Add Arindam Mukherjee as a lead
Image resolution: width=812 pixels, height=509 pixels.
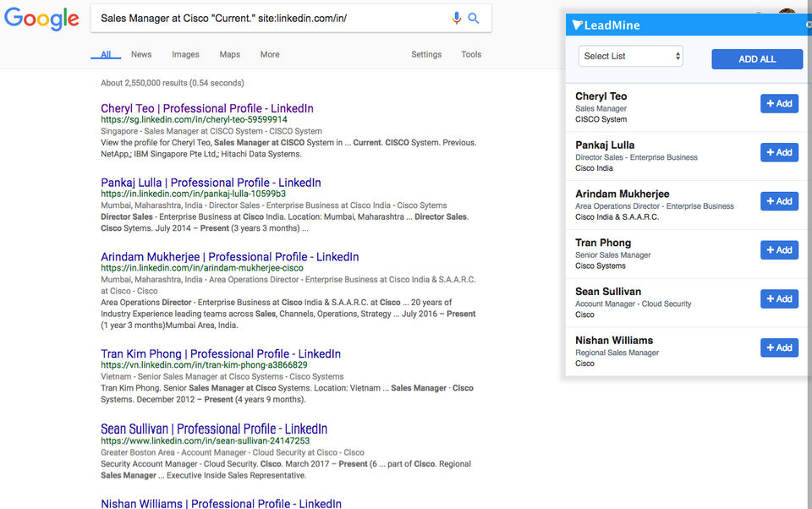click(779, 201)
